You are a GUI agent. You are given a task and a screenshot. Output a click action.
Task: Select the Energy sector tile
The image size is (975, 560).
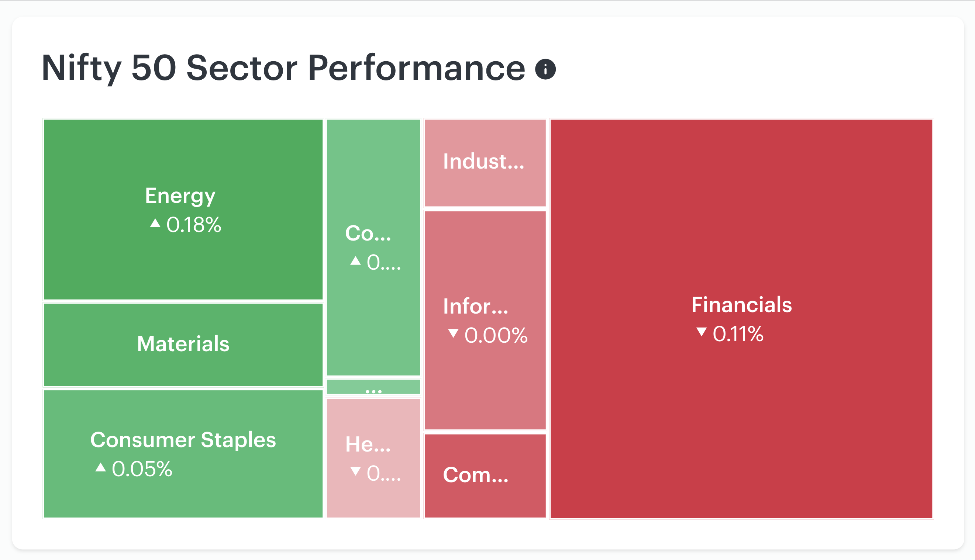pos(183,209)
